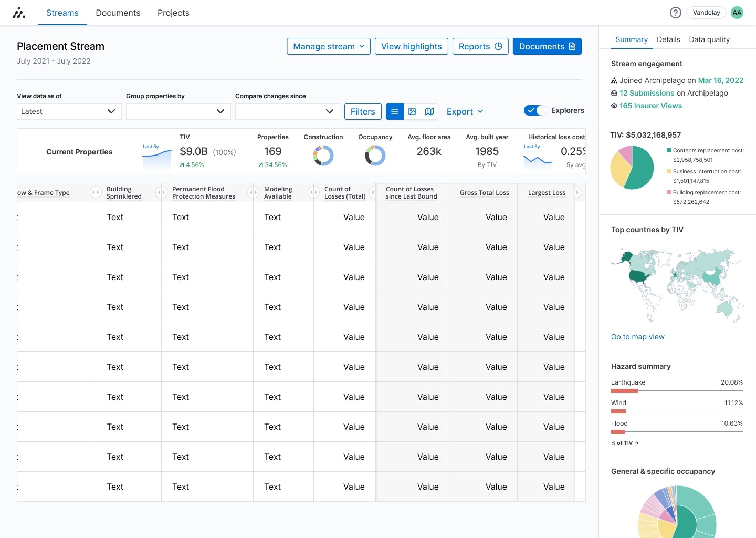Click the blue Documents button
This screenshot has width=756, height=538.
click(x=547, y=46)
